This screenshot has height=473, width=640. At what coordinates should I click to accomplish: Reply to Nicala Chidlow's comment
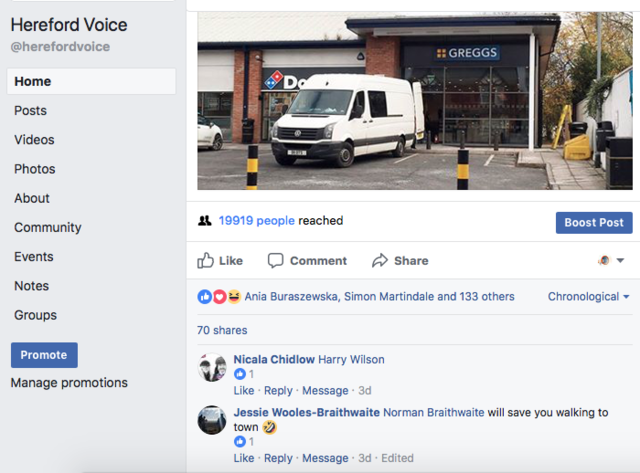[x=278, y=391]
